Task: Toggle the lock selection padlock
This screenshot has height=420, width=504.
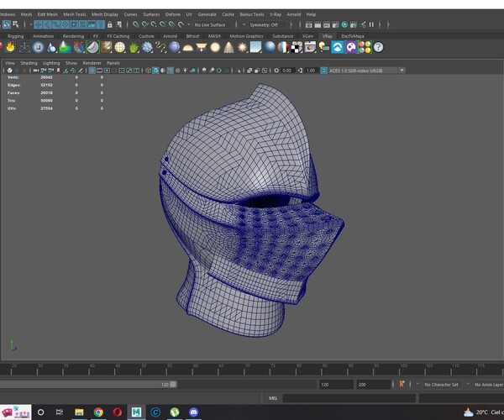Action: pyautogui.click(x=109, y=24)
